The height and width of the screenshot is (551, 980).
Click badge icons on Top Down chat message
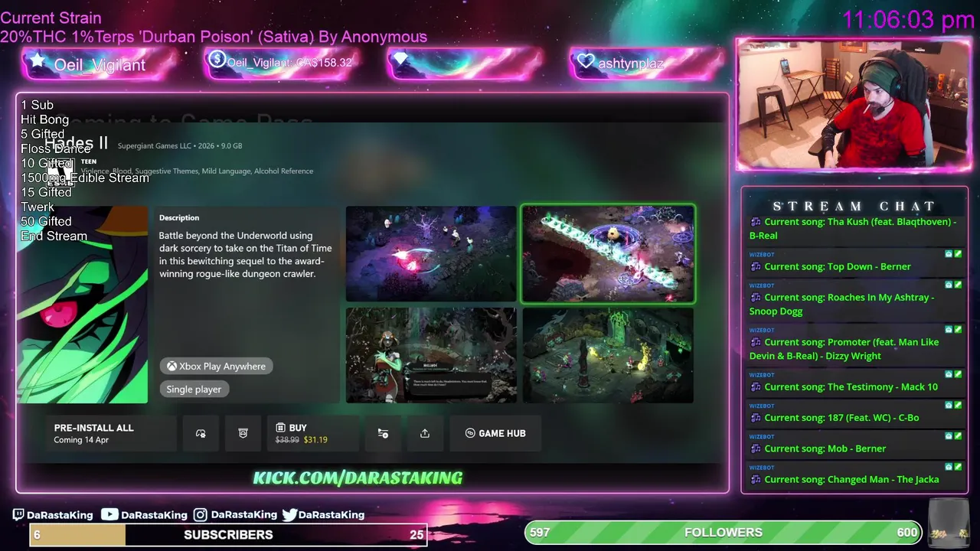pyautogui.click(x=953, y=254)
